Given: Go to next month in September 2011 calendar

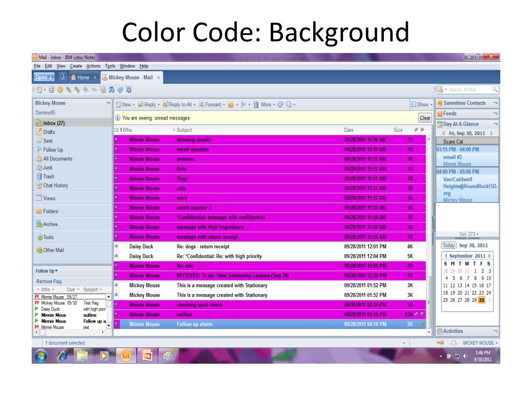Looking at the screenshot, I should pos(489,256).
